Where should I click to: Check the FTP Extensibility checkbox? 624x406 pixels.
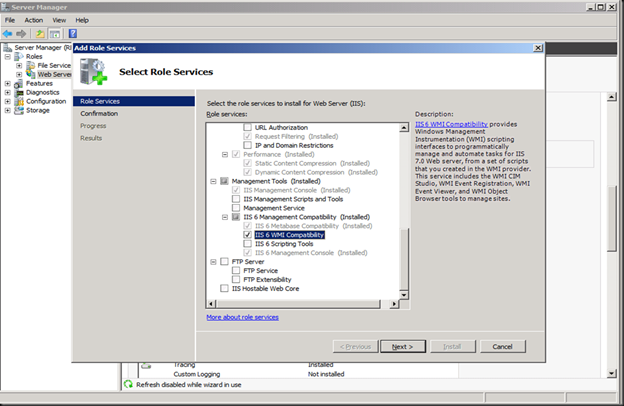pyautogui.click(x=236, y=279)
